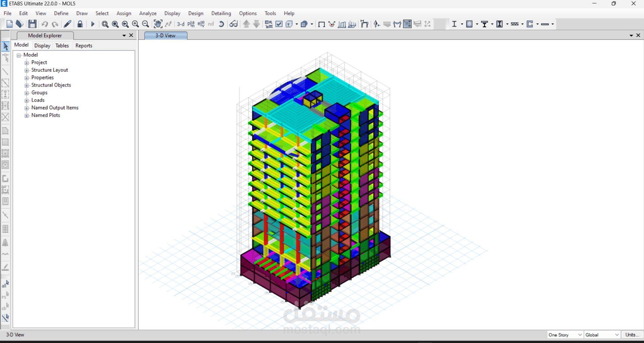The image size is (644, 343).
Task: Set plan view
Action: click(x=191, y=24)
